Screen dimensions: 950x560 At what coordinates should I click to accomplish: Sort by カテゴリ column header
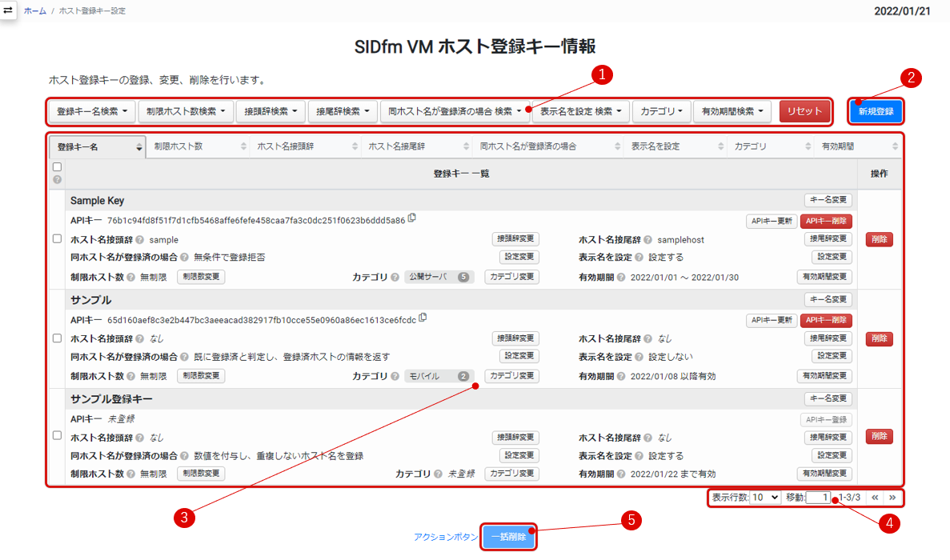tap(771, 146)
